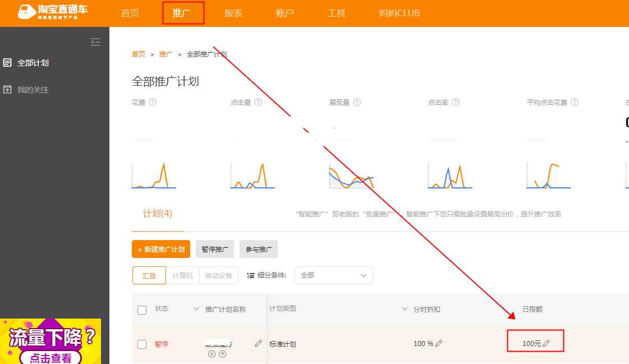
Task: Tick the select-all checkbox in table header
Action: pos(142,310)
